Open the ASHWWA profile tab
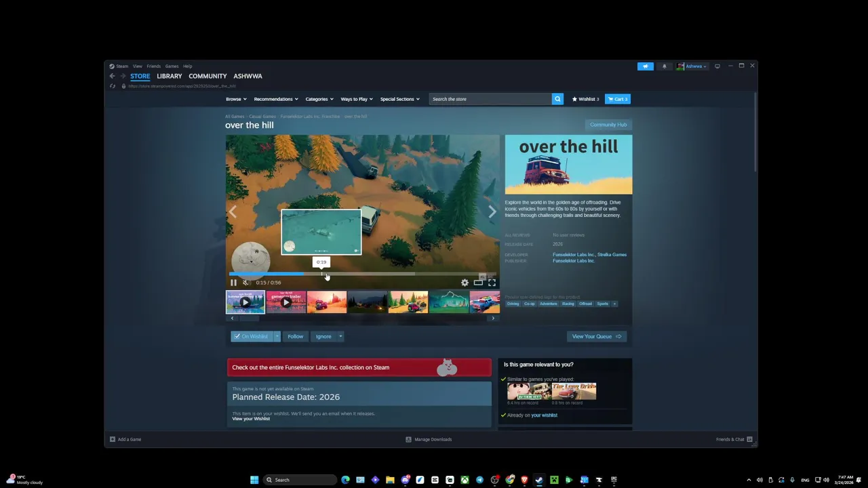 tap(248, 76)
